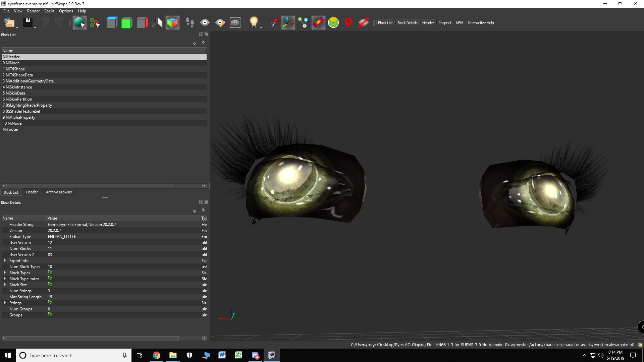Click the user view eye-pencil icon
This screenshot has height=362, width=644.
pyautogui.click(x=220, y=23)
